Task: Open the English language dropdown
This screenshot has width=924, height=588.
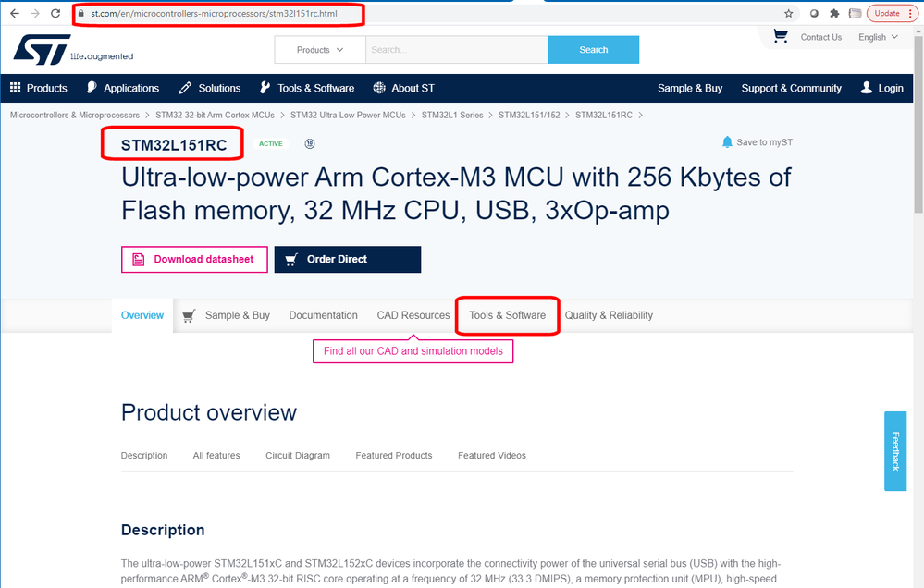Action: click(878, 37)
